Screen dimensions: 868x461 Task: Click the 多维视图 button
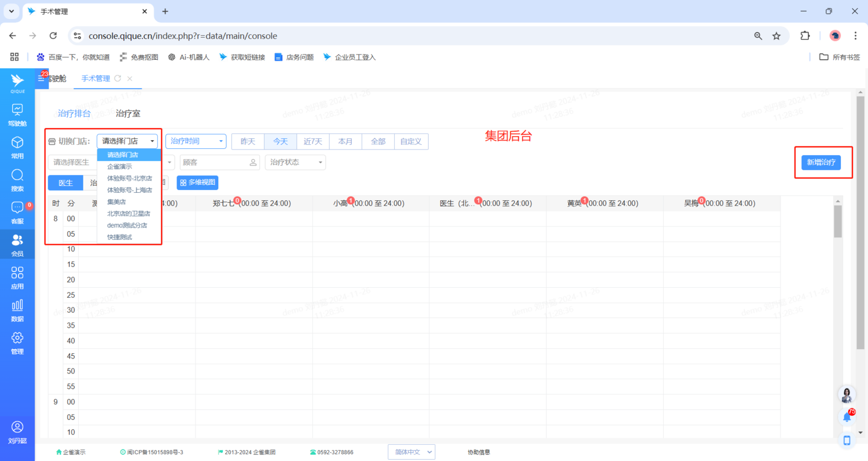click(x=198, y=183)
